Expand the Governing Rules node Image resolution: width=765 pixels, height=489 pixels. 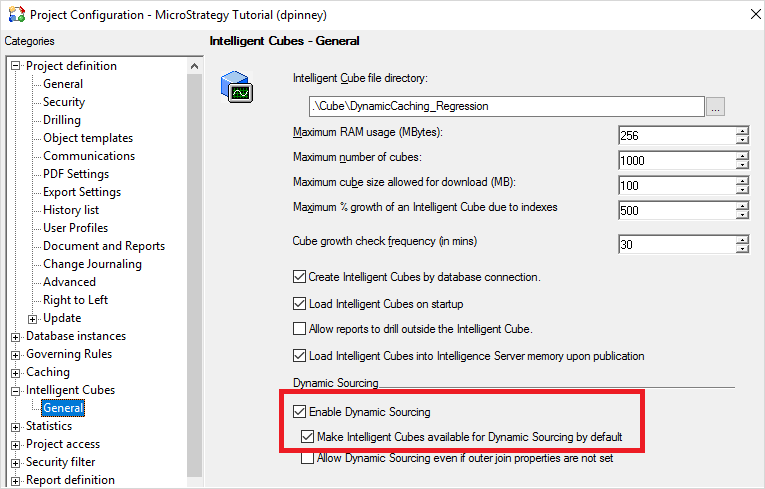coord(16,354)
